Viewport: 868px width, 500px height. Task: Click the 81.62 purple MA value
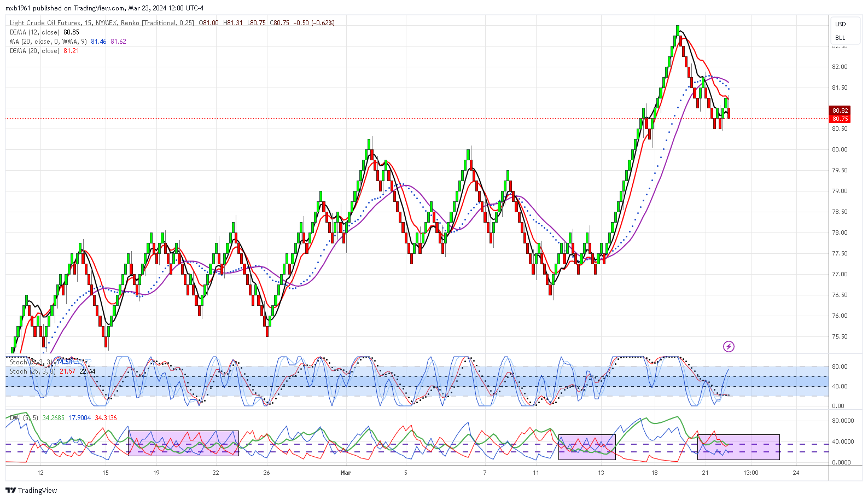(x=118, y=42)
